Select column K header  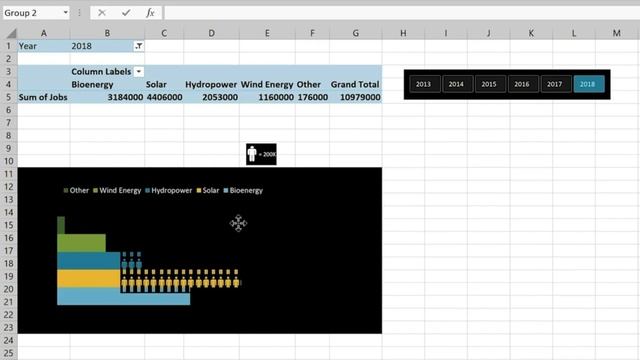(531, 33)
